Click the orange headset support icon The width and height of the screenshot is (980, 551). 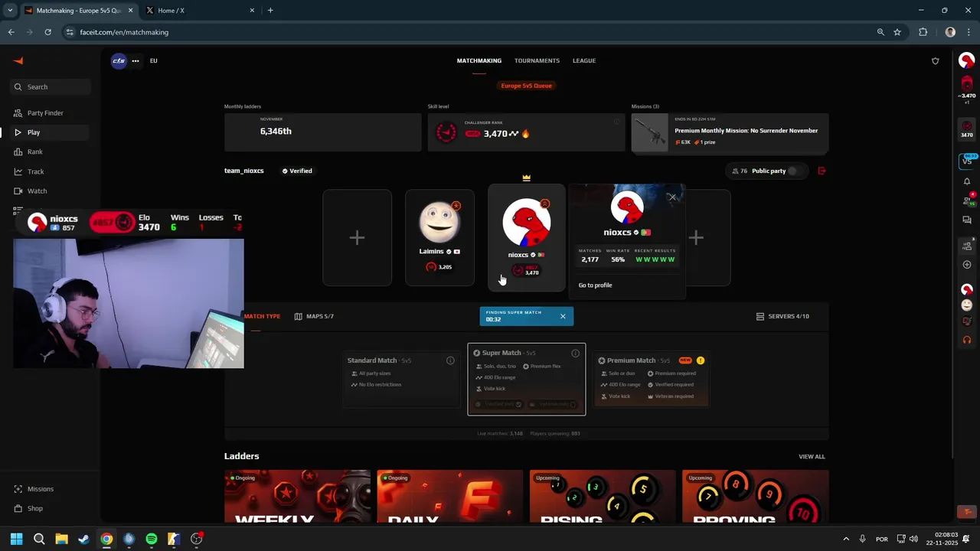(x=967, y=340)
